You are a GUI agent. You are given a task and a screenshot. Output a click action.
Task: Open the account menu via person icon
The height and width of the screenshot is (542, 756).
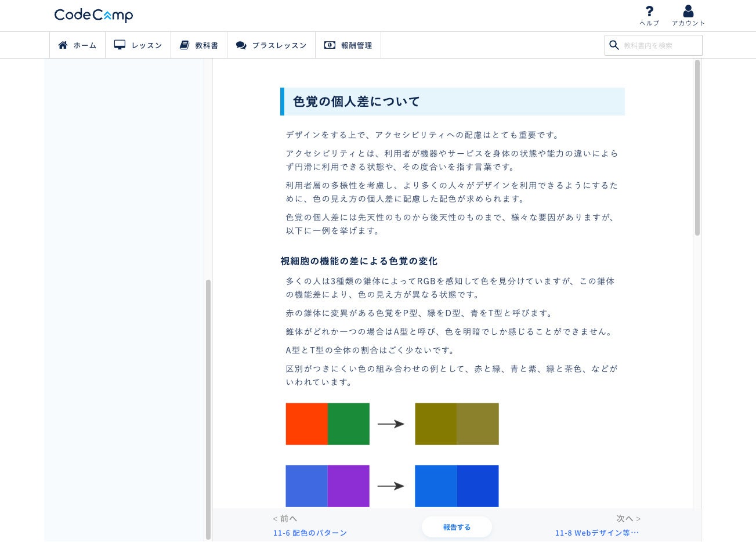pyautogui.click(x=688, y=11)
